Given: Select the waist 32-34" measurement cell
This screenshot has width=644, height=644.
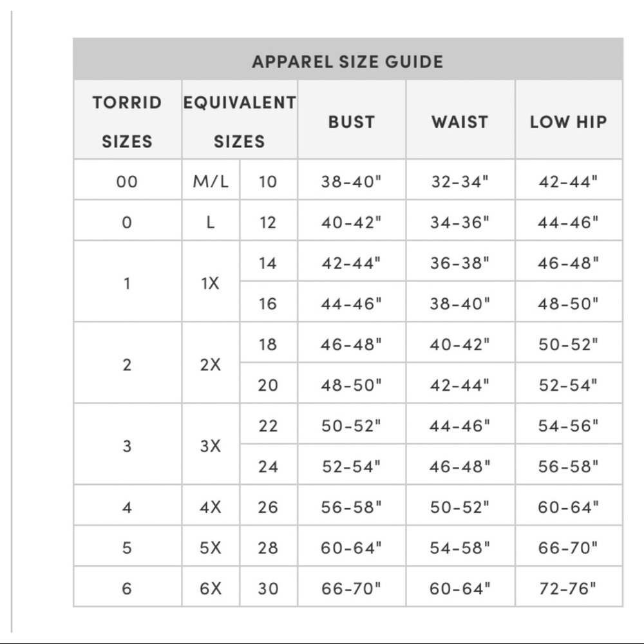Looking at the screenshot, I should coord(460,182).
